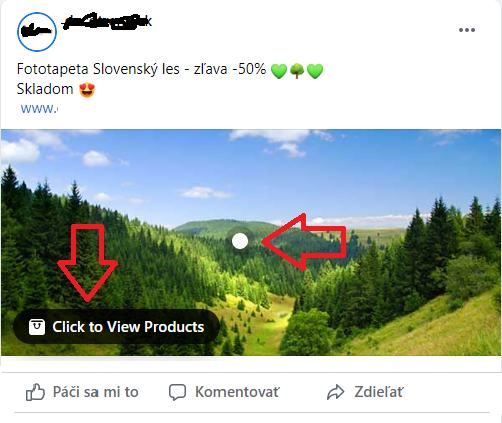Screen dimensions: 502x423
Task: Select the Páči sa mi to label
Action: pyautogui.click(x=96, y=392)
